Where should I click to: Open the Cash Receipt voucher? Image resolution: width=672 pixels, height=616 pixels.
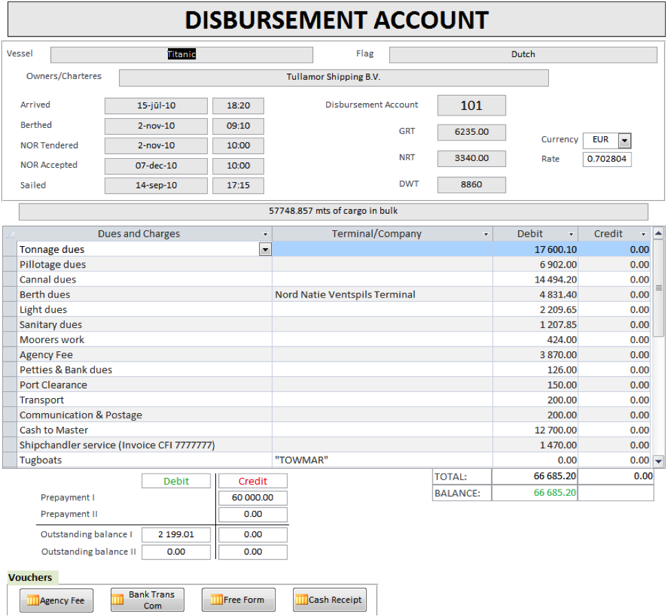pyautogui.click(x=329, y=600)
